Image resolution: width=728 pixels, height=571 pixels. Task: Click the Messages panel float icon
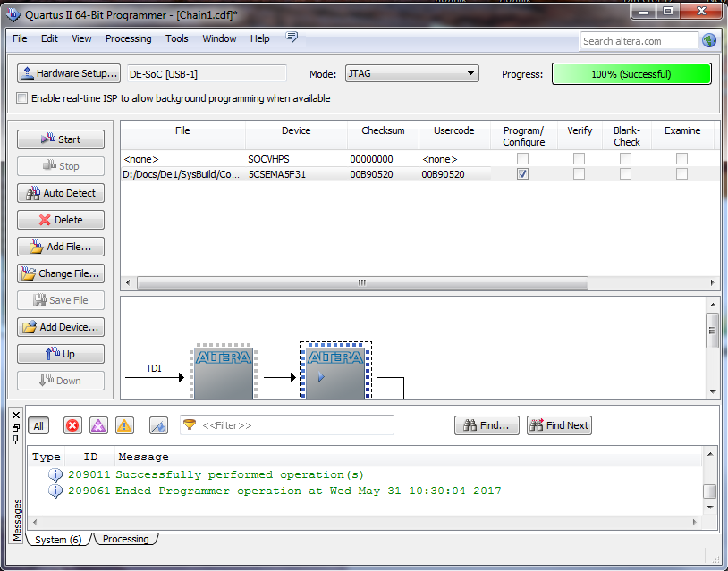(16, 428)
